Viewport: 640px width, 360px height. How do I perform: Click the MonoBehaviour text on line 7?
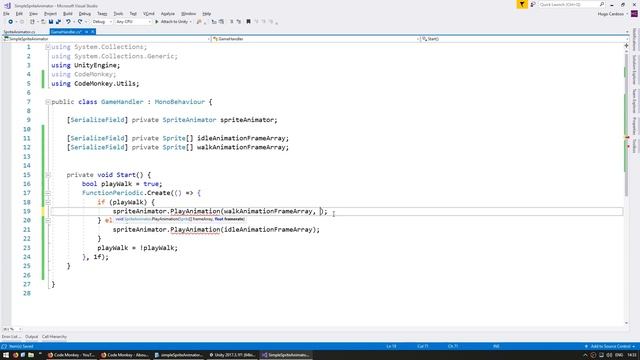pyautogui.click(x=180, y=102)
